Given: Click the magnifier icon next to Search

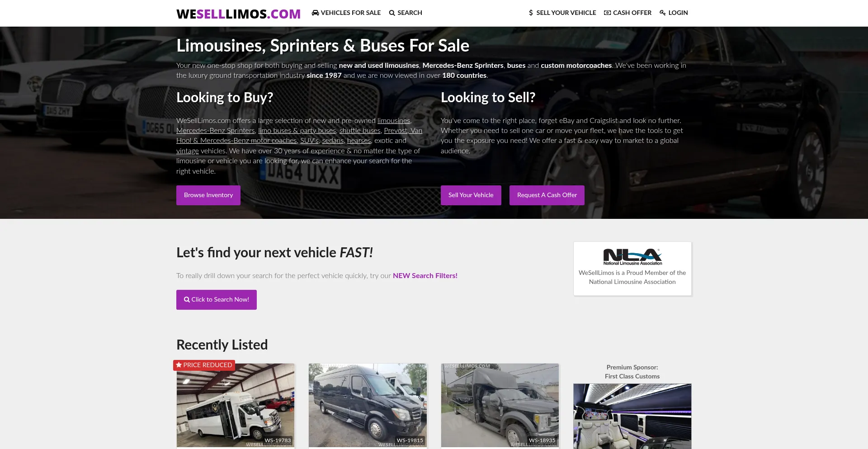Looking at the screenshot, I should [392, 13].
